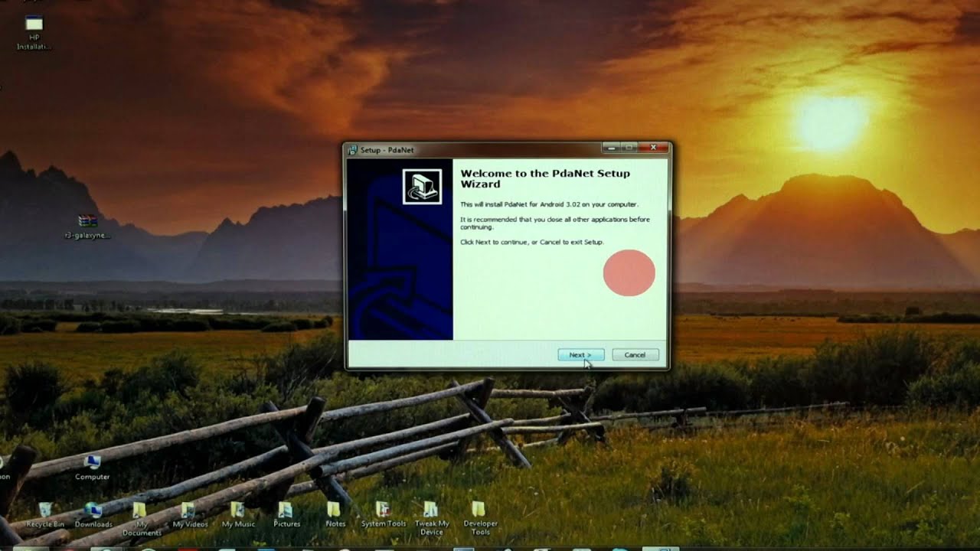Open the My Documents folder icon
Image resolution: width=980 pixels, height=551 pixels.
142,519
